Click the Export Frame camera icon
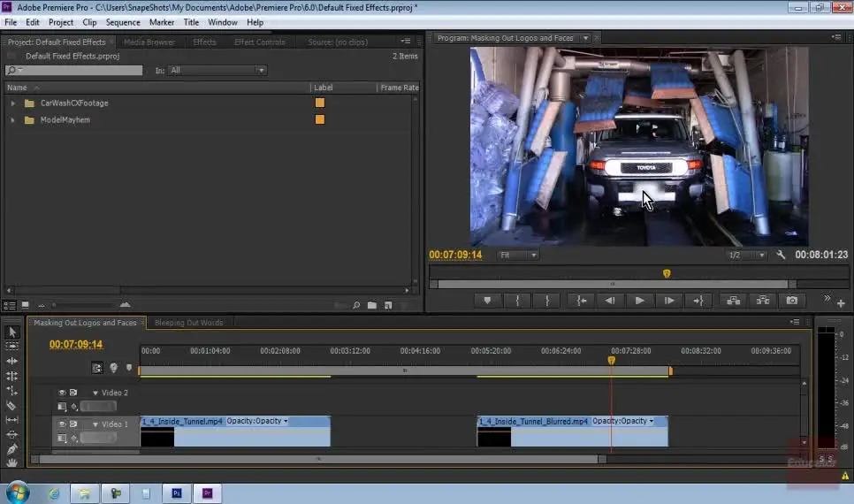 pyautogui.click(x=792, y=301)
